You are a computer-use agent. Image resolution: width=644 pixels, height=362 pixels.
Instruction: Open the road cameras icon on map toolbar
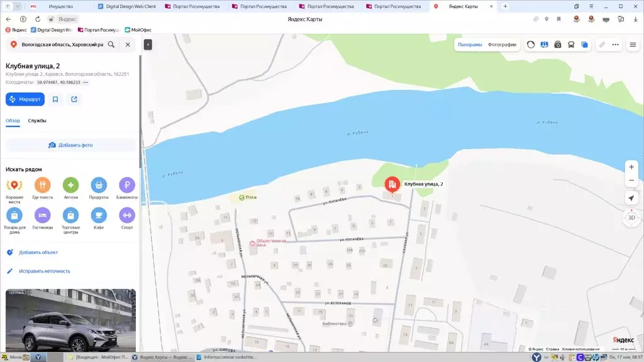[558, 45]
